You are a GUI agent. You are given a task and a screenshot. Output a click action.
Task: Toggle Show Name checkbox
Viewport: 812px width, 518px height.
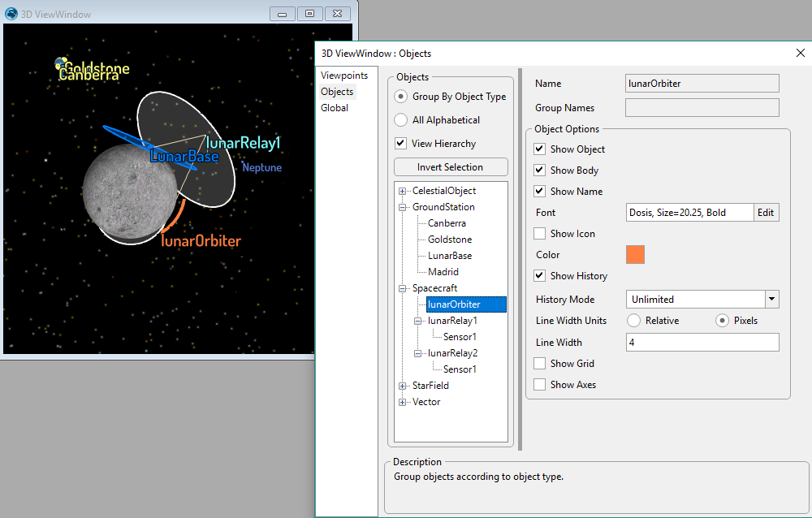tap(540, 191)
